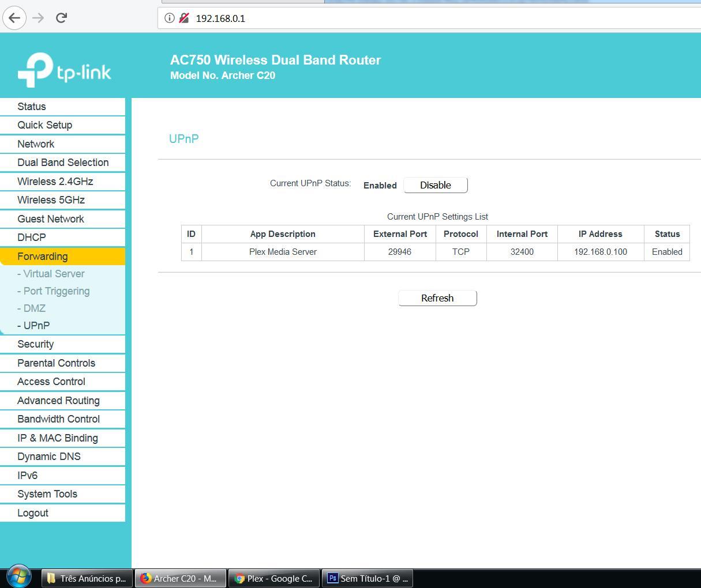Viewport: 701px width, 588px height.
Task: Click the UPnP page heading
Action: click(x=184, y=139)
